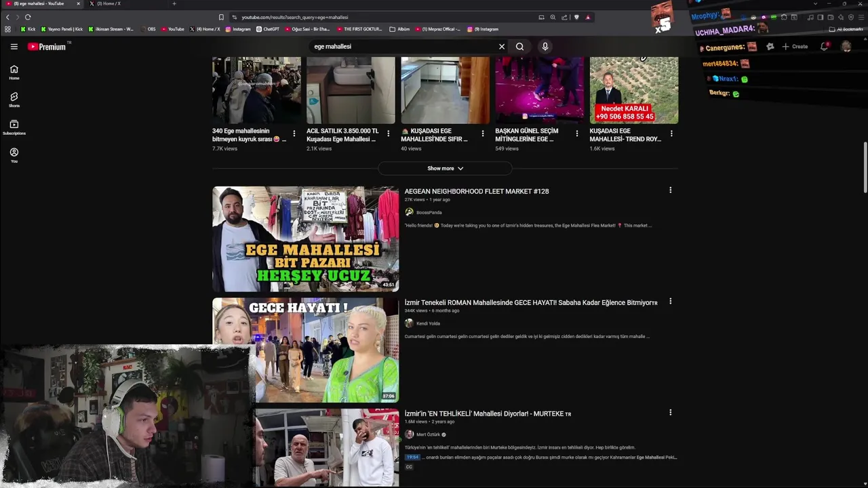868x488 pixels.
Task: Open options for AEGEAN NEIGHBORHOOD FLEET MARKET video
Action: point(670,190)
